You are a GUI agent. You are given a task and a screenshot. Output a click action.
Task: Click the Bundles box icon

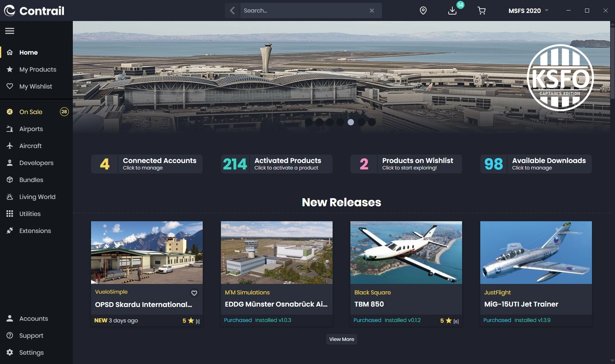coord(10,180)
